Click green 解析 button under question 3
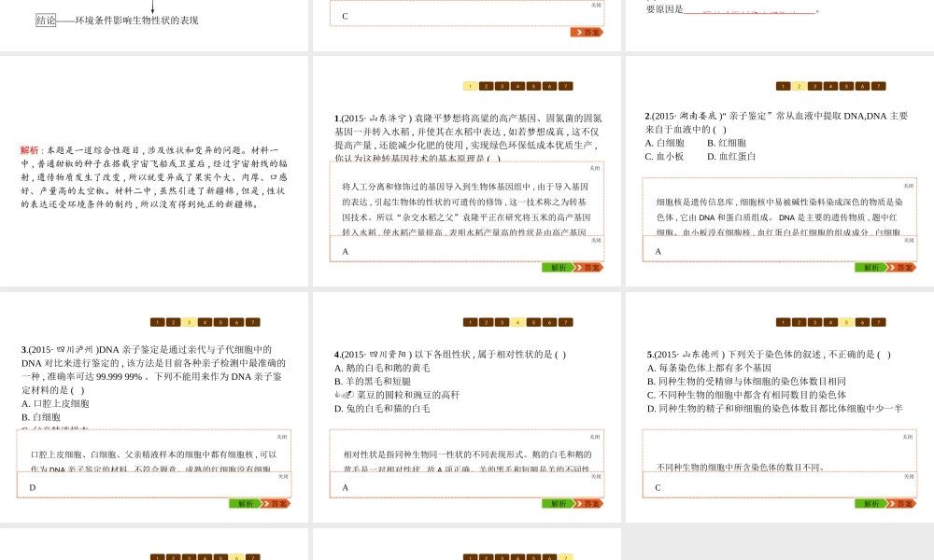This screenshot has height=560, width=934. [x=246, y=504]
